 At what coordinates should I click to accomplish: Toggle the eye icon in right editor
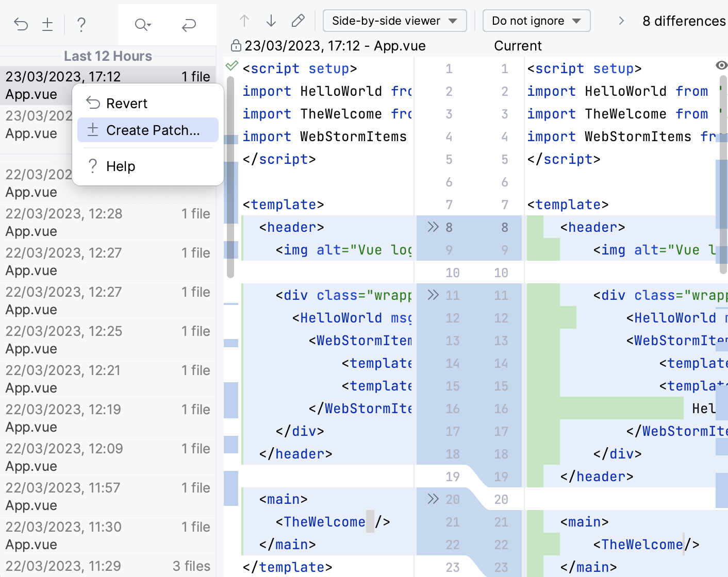pyautogui.click(x=721, y=65)
